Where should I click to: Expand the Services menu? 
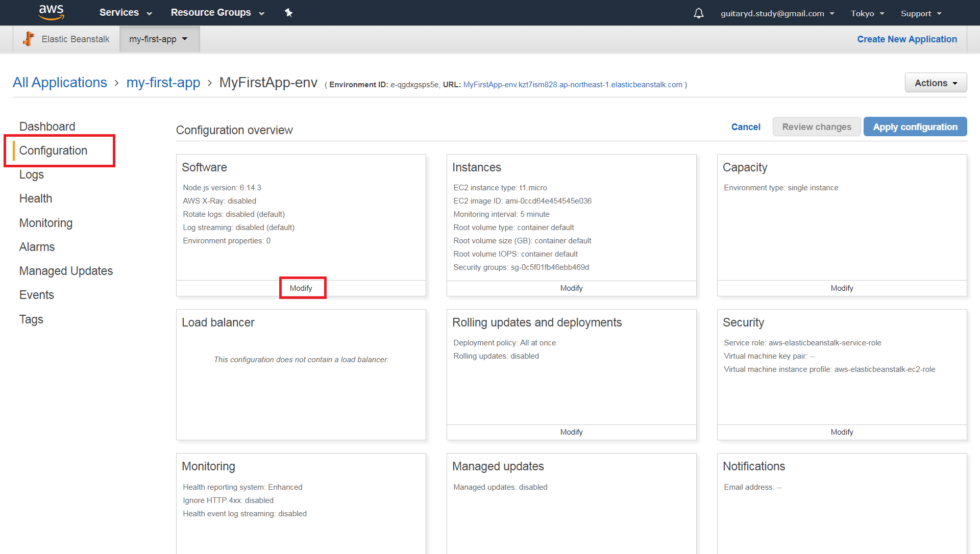pos(126,13)
